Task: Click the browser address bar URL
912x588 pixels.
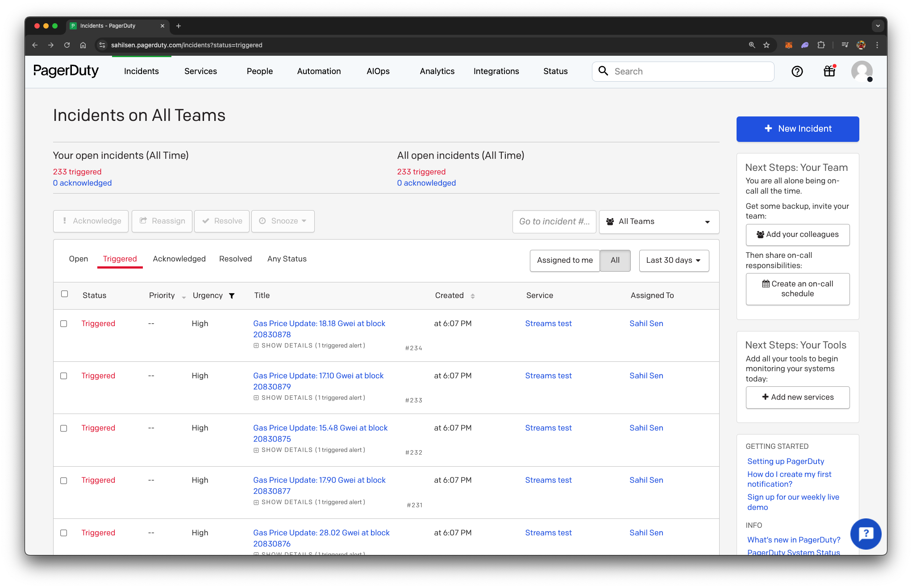Action: click(x=187, y=45)
